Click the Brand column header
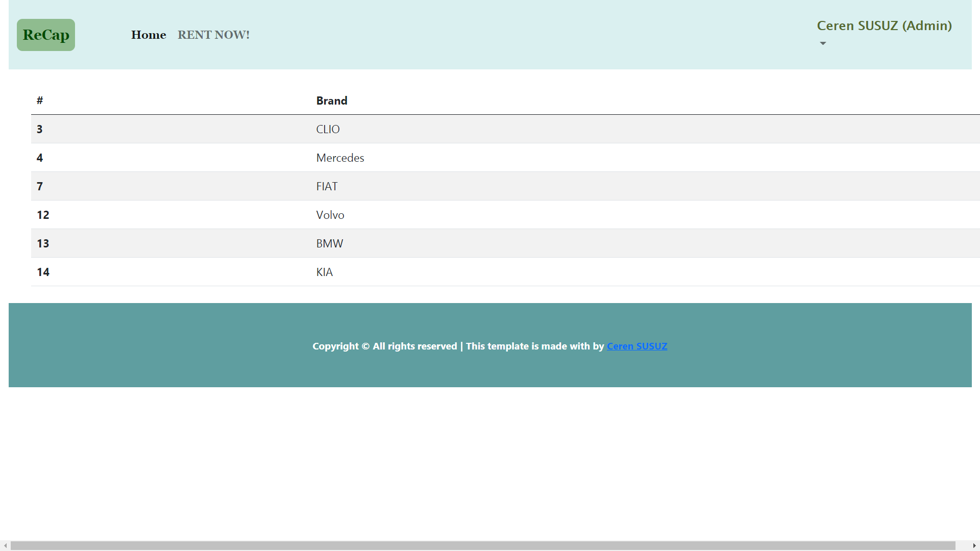 pos(332,101)
